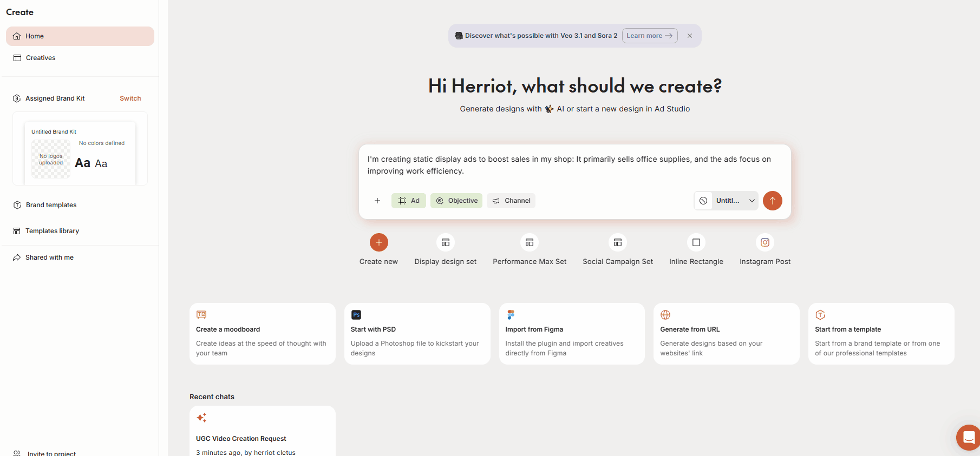Select the Display design set icon
980x456 pixels.
click(445, 242)
